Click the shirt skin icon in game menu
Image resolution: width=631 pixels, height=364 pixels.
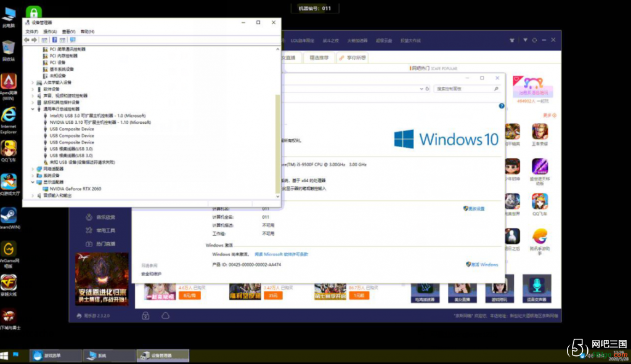(x=511, y=41)
